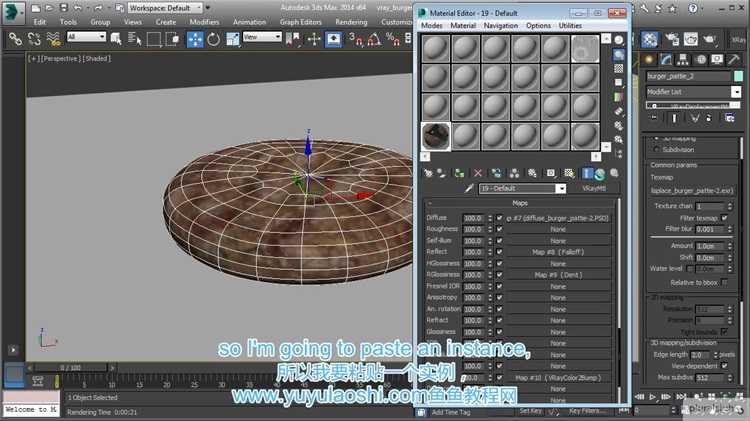Click the Map #8 (Falloff) reflect button
This screenshot has height=421, width=750.
coord(557,251)
